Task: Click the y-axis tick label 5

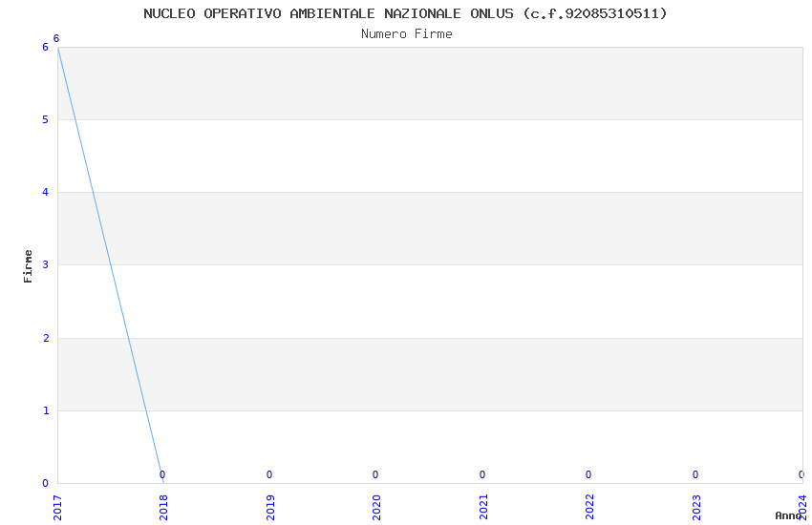Action: (46, 120)
